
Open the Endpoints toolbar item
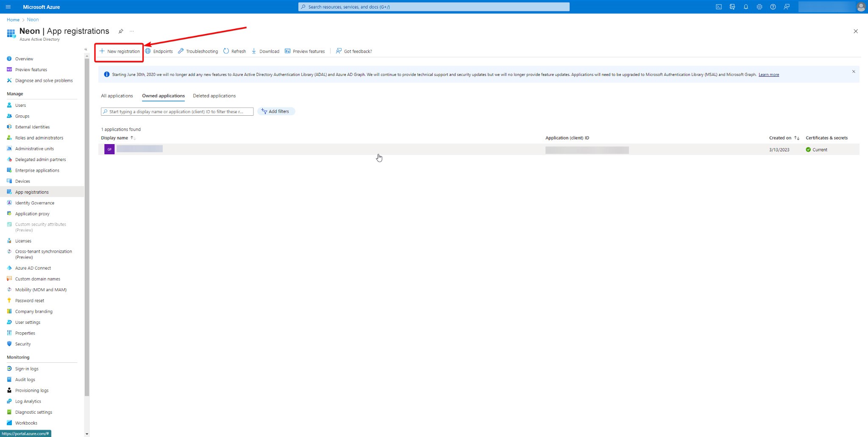click(159, 51)
